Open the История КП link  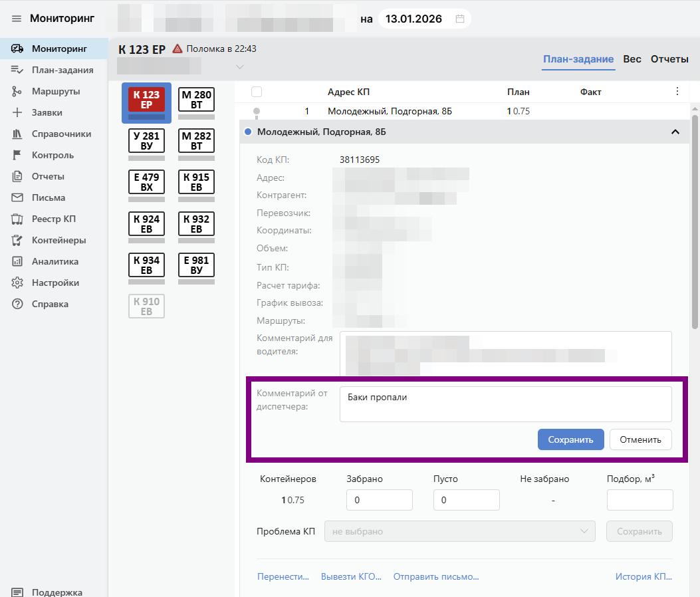pyautogui.click(x=643, y=577)
